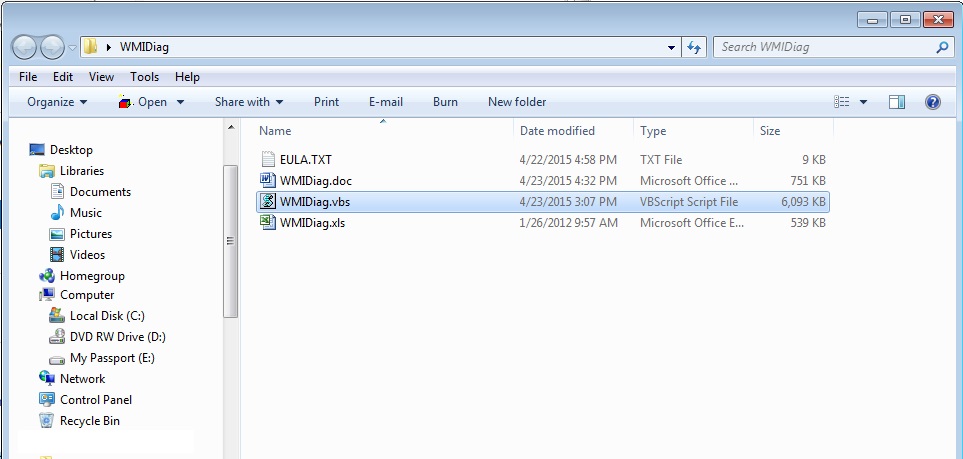963x459 pixels.
Task: Click the navigation pane scrollbar thumb
Action: (231, 241)
